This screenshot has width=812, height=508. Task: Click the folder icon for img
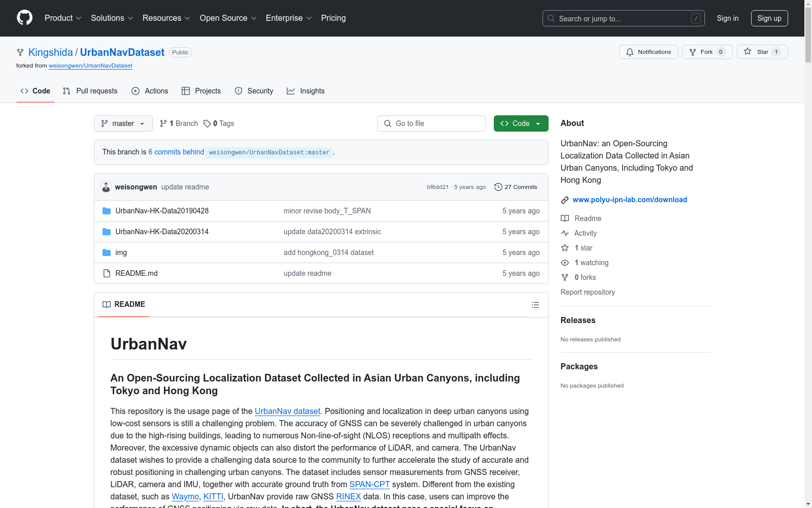107,252
